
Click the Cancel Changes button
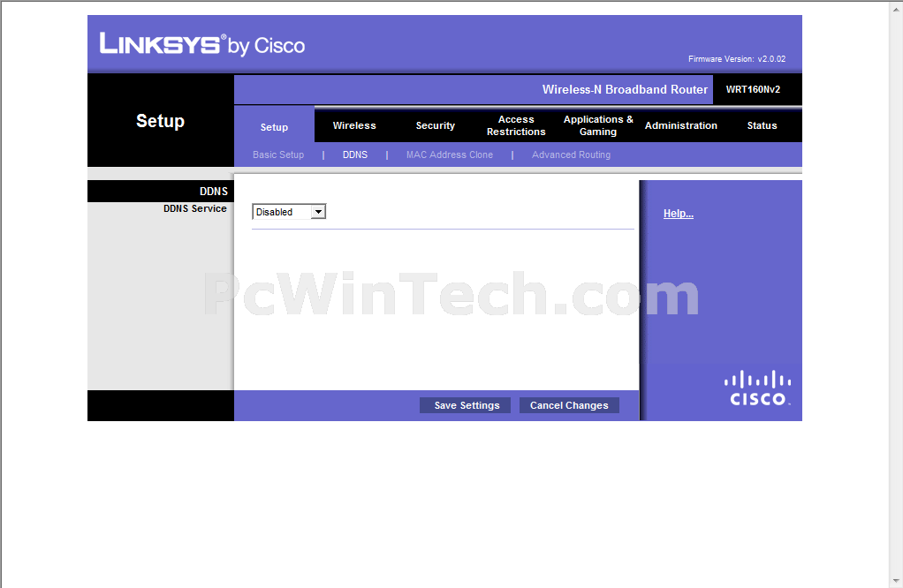pyautogui.click(x=569, y=405)
